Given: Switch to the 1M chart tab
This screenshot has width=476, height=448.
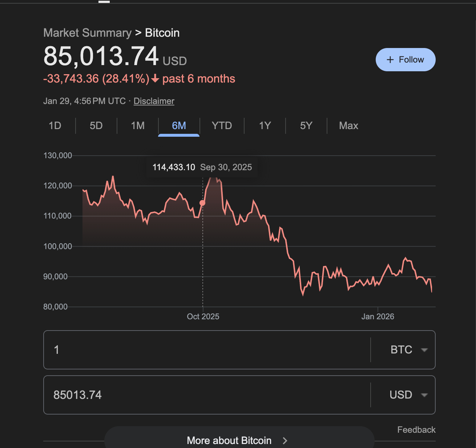Looking at the screenshot, I should coord(138,126).
